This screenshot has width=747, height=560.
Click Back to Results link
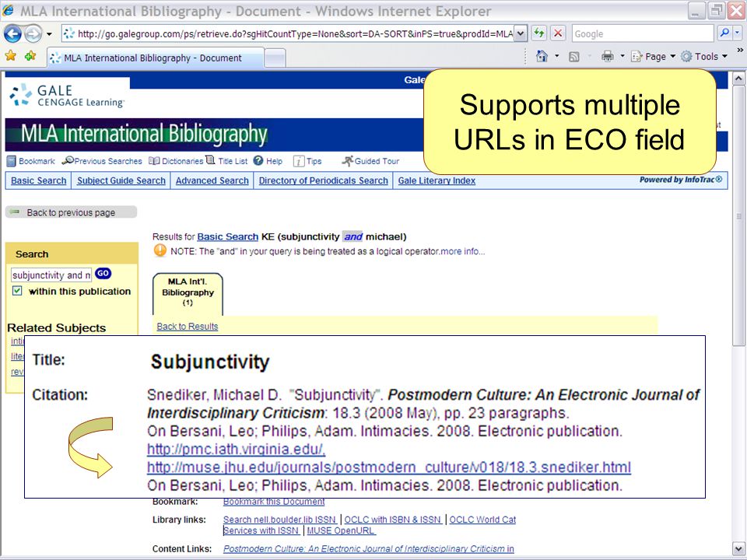(x=188, y=327)
